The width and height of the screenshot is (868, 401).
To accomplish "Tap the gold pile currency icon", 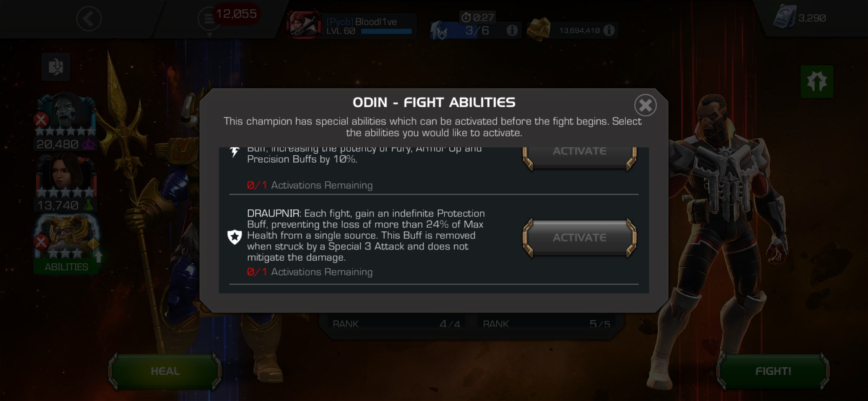I will tap(539, 29).
